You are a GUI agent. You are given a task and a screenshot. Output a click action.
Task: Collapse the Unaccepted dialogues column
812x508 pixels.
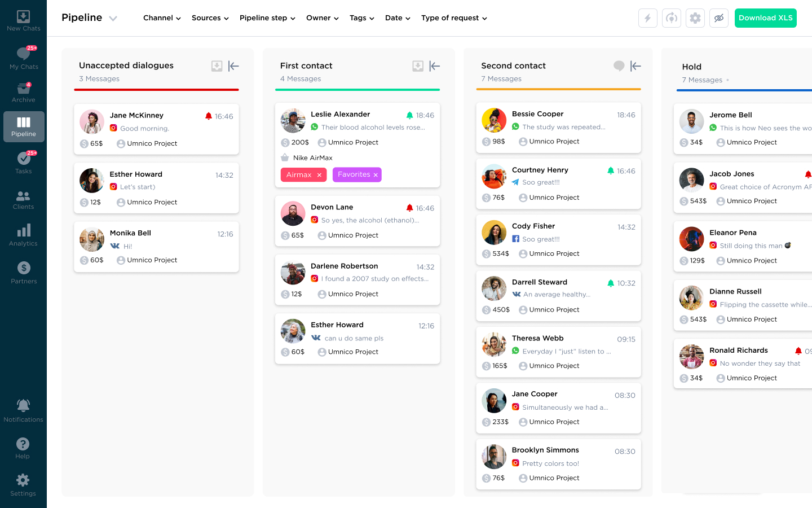pos(233,66)
